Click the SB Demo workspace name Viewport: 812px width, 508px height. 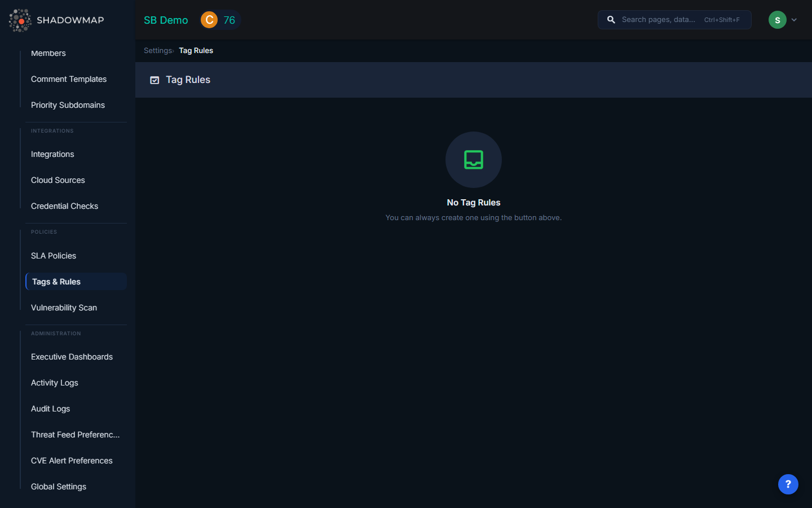(x=166, y=20)
